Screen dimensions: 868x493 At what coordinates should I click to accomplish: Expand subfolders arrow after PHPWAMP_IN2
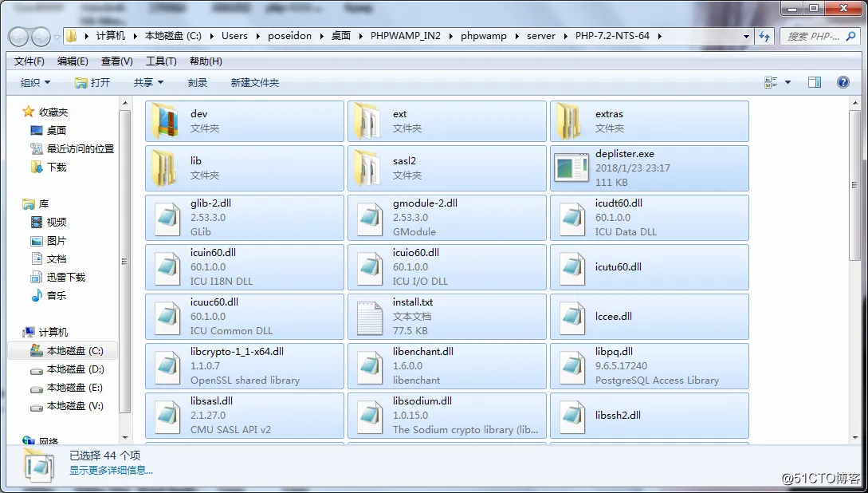coord(450,36)
